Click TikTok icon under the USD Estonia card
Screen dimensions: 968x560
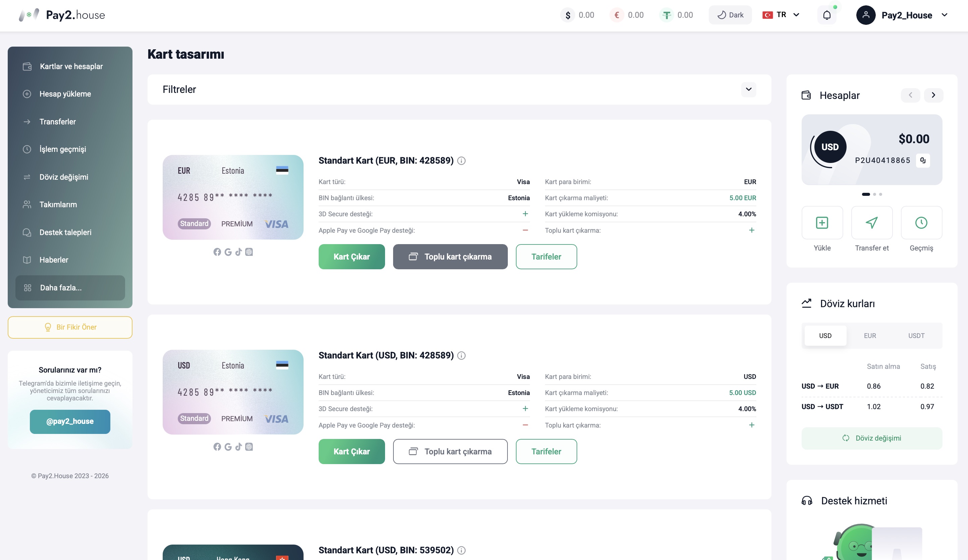pos(238,447)
